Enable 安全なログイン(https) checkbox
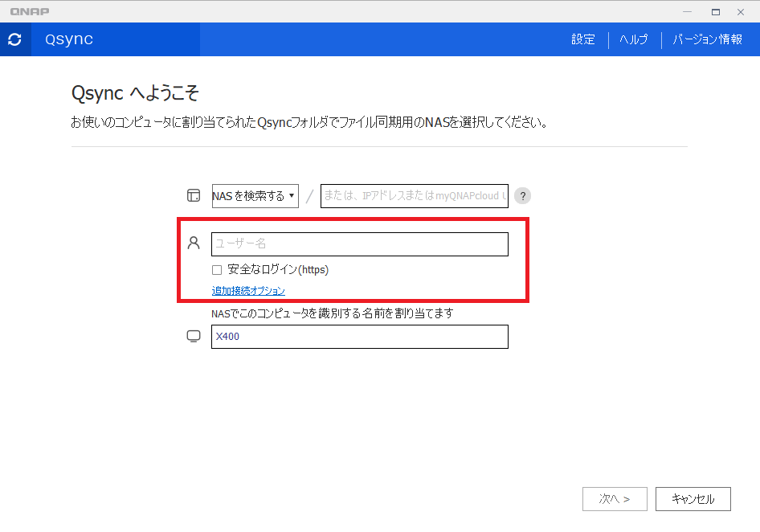760x532 pixels. coord(217,270)
